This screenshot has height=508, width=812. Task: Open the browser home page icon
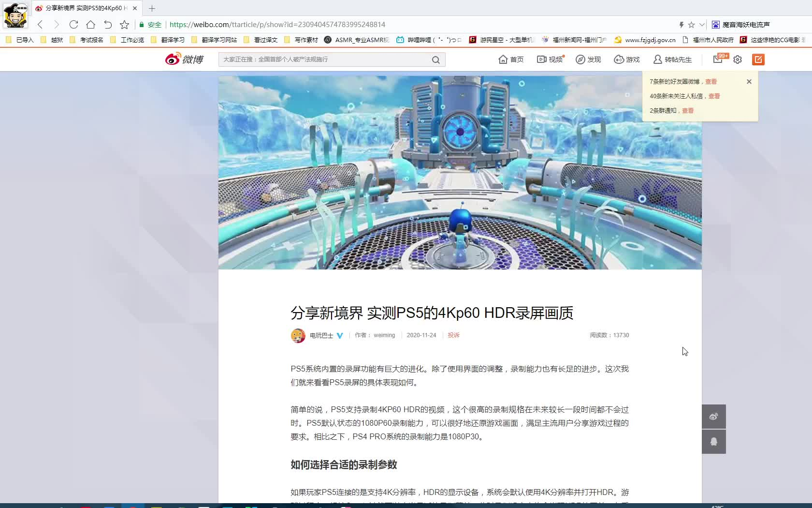point(90,25)
